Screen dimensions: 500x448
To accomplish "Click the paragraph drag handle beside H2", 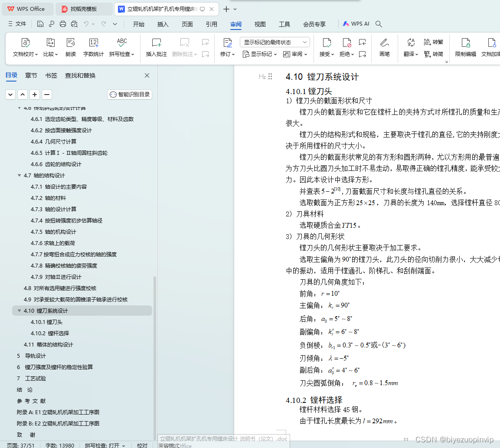I will coord(271,76).
